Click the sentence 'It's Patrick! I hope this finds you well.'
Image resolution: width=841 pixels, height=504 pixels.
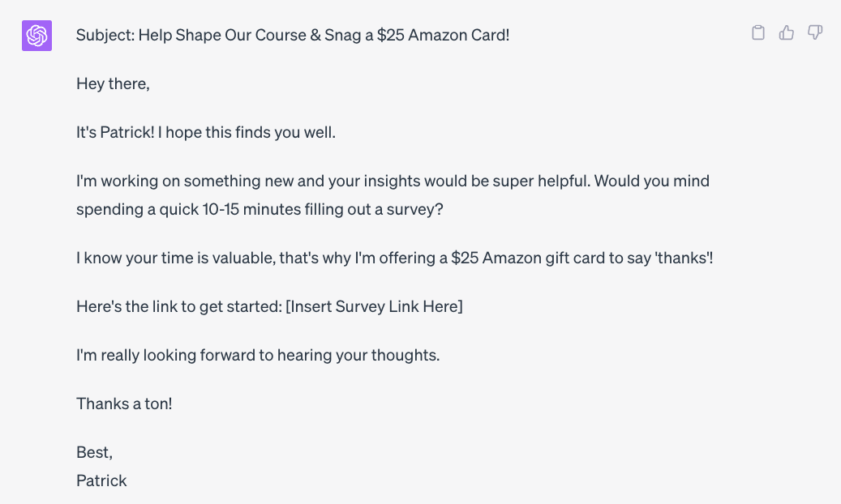(x=206, y=132)
